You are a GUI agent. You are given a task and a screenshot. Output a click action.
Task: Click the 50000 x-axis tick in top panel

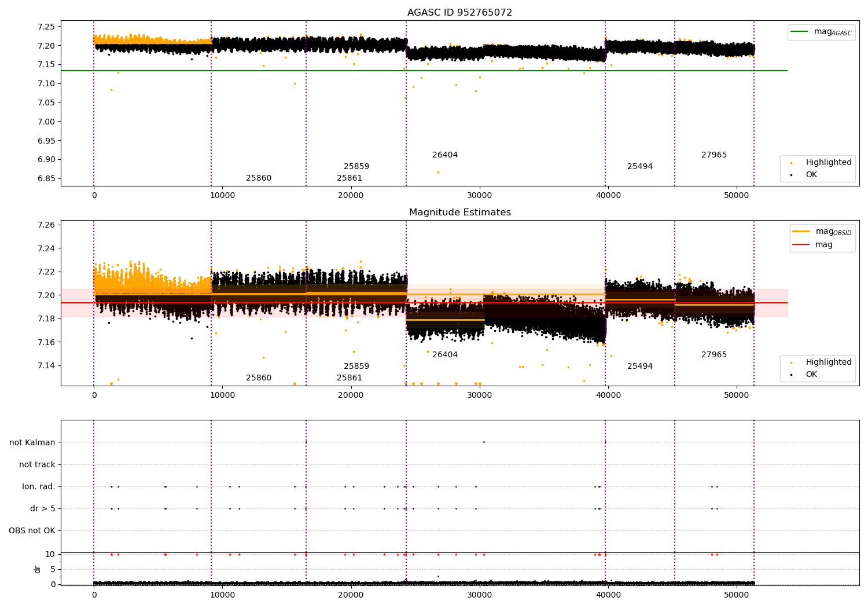[737, 196]
